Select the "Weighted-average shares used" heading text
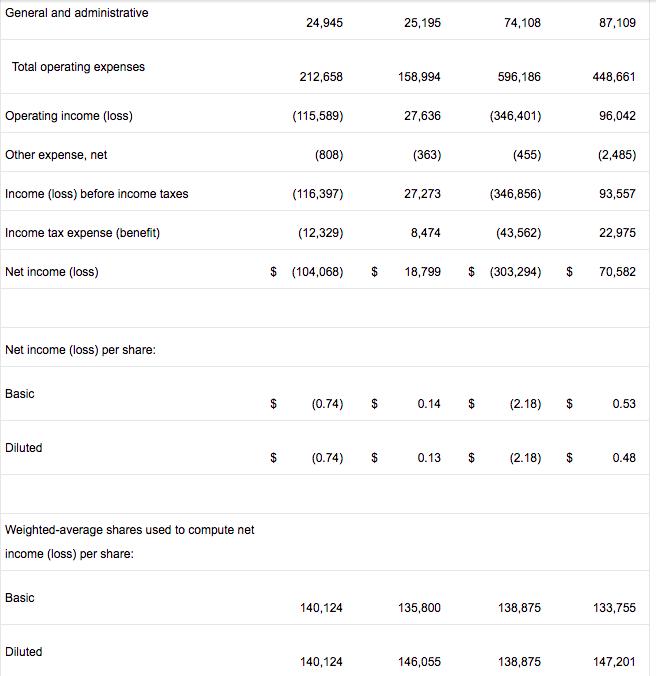The height and width of the screenshot is (676, 656). tap(130, 529)
